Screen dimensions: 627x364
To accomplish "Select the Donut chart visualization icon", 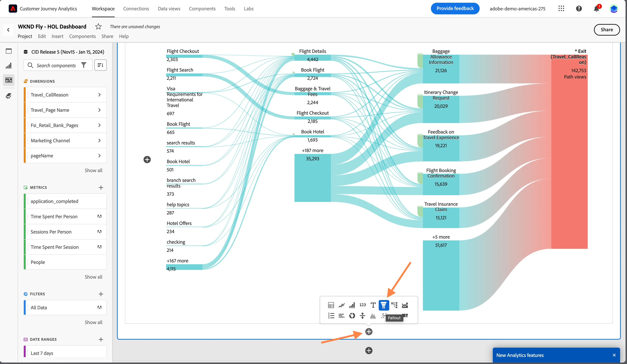I will click(x=352, y=316).
